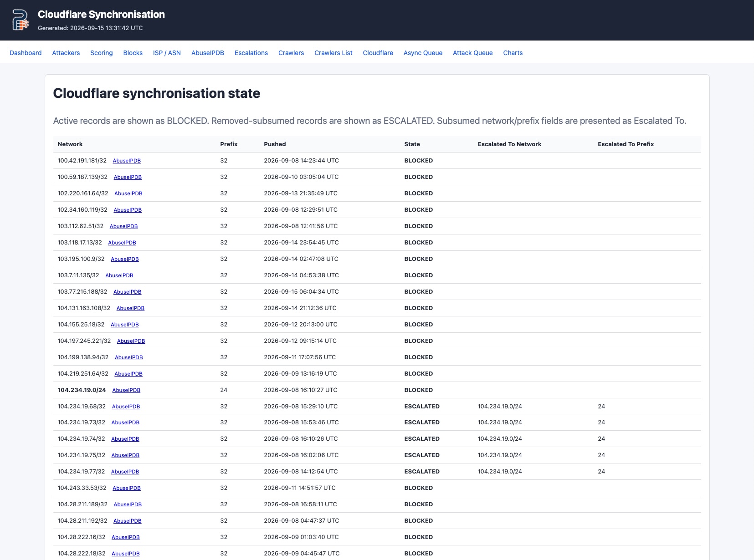The width and height of the screenshot is (754, 560).
Task: Click the State column header
Action: click(412, 144)
